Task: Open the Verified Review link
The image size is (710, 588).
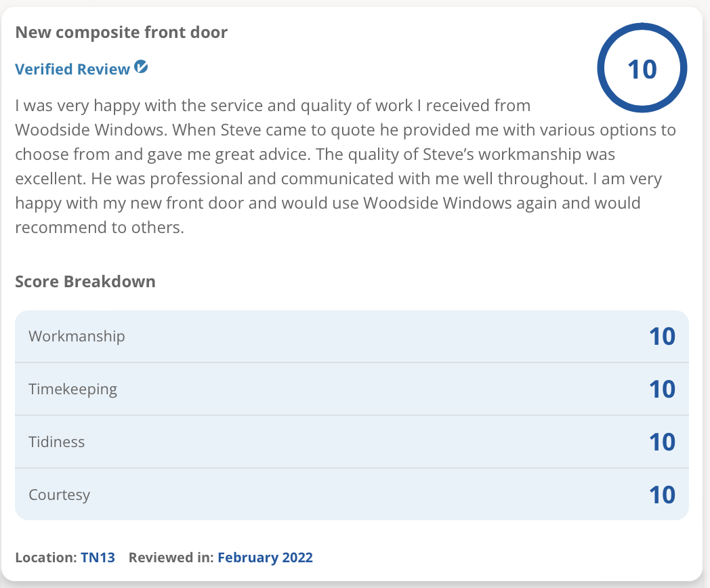Action: click(72, 69)
